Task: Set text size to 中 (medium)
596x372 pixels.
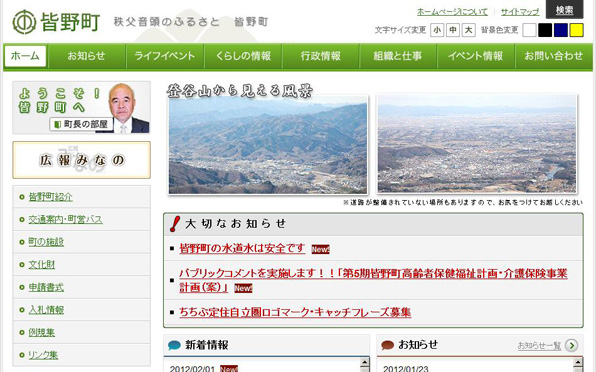Action: click(x=453, y=30)
